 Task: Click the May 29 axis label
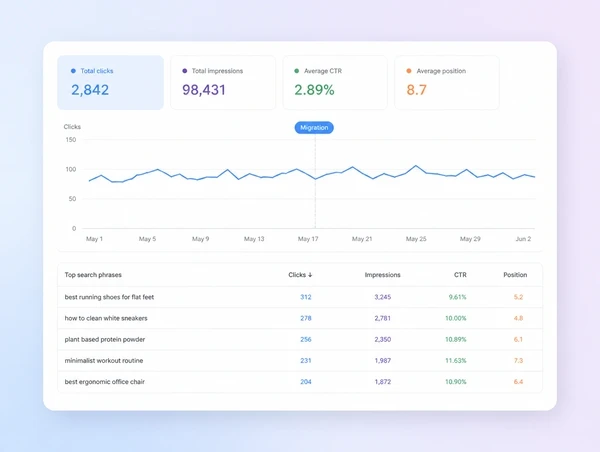(x=470, y=239)
